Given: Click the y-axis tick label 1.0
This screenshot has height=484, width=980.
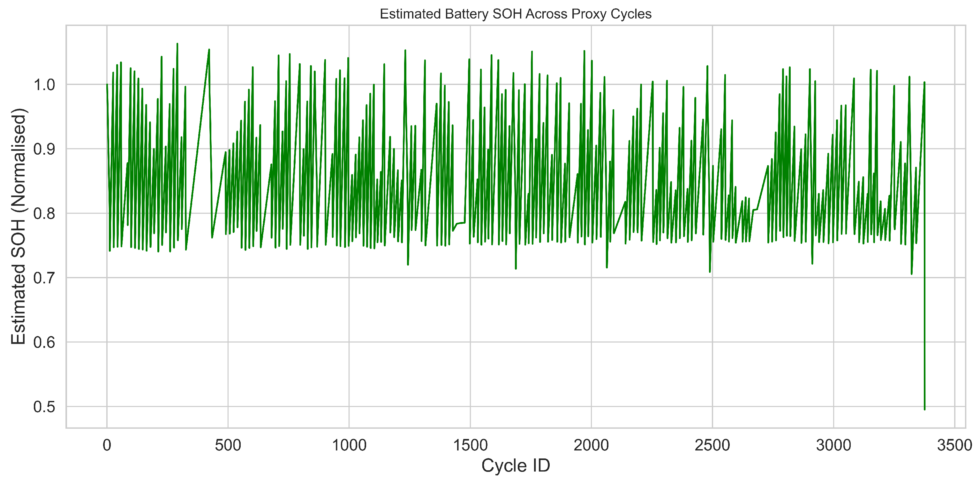Looking at the screenshot, I should (44, 85).
